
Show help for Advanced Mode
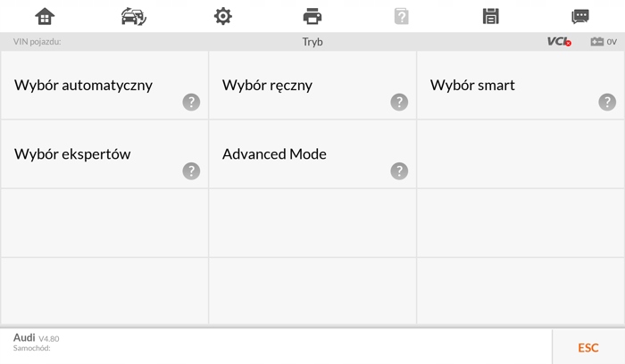pos(399,171)
